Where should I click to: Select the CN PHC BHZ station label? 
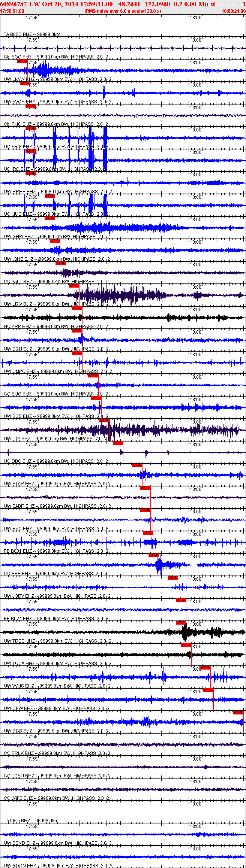pyautogui.click(x=55, y=124)
